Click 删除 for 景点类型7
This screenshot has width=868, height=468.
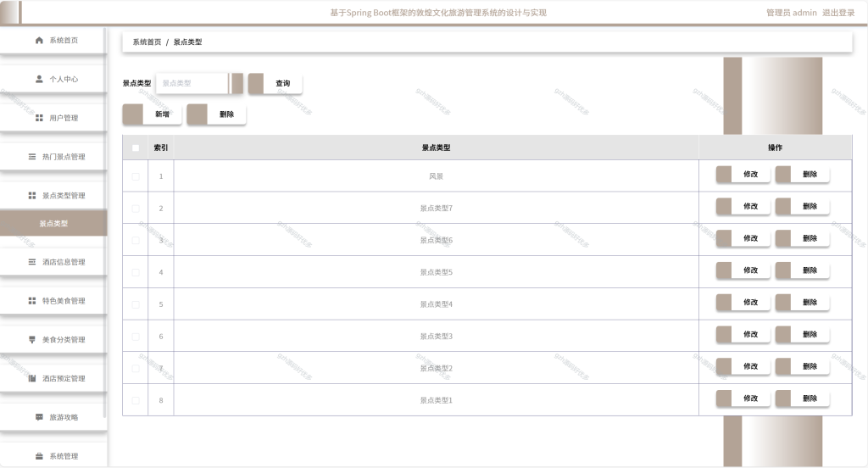(802, 206)
